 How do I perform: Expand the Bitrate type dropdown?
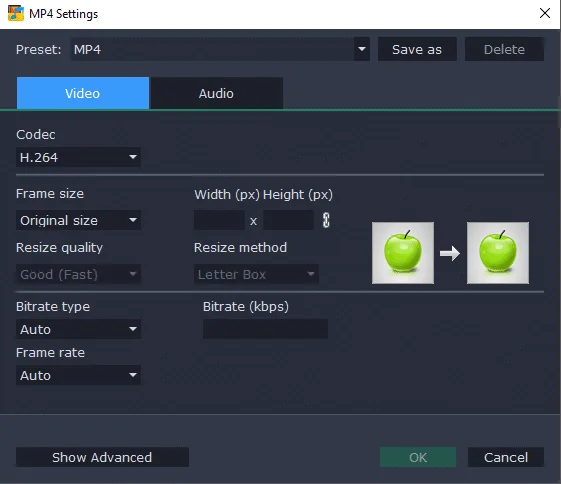pyautogui.click(x=78, y=329)
